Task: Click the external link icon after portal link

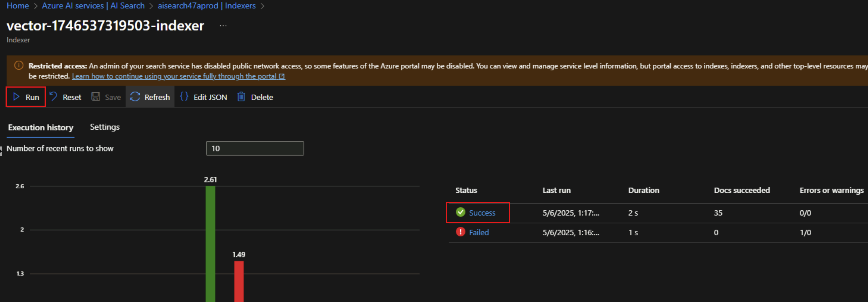Action: pos(282,76)
